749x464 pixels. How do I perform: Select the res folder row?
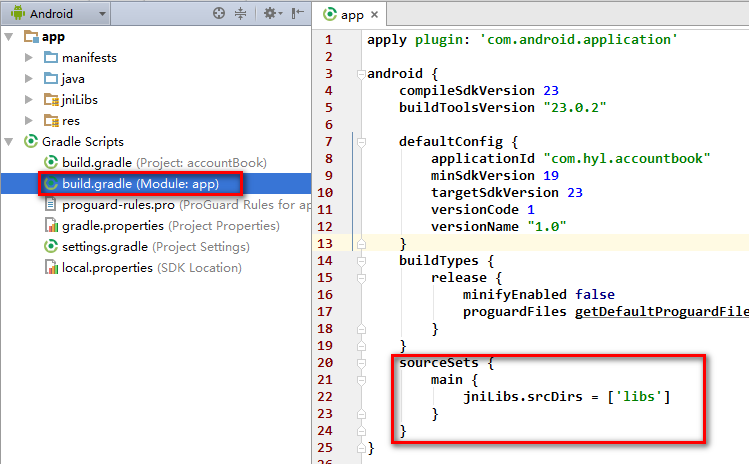pyautogui.click(x=156, y=120)
